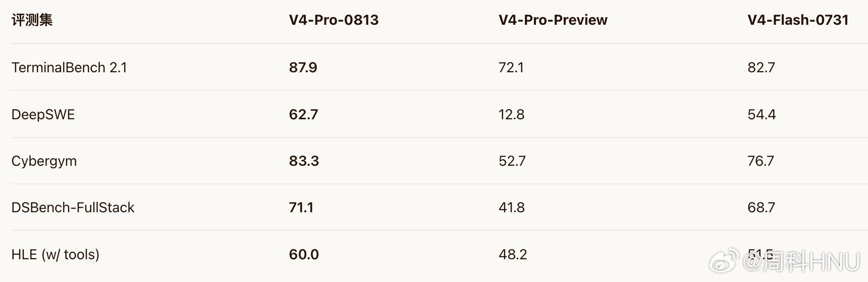Select the 87.9 score cell
The height and width of the screenshot is (282, 868).
[x=303, y=68]
